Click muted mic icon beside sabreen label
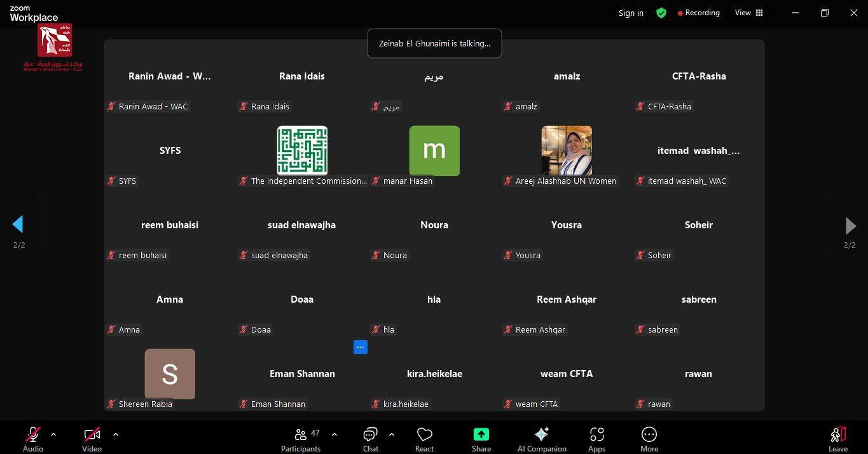The width and height of the screenshot is (868, 454). coord(640,329)
